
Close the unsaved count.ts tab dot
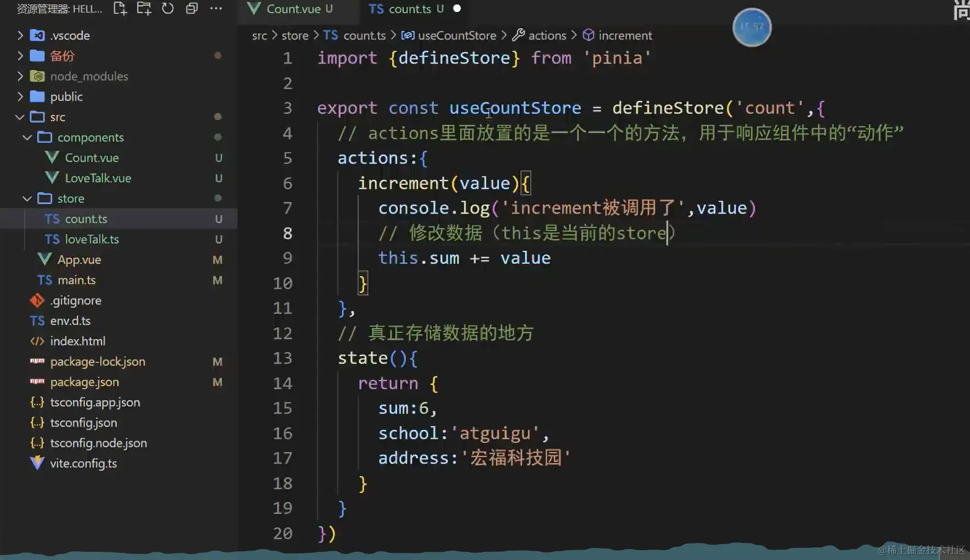point(457,8)
